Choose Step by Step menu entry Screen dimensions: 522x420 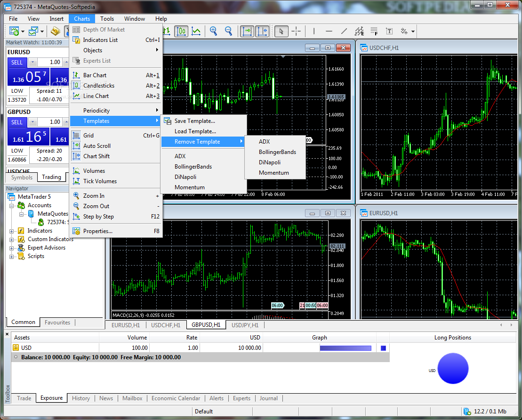[x=116, y=217]
